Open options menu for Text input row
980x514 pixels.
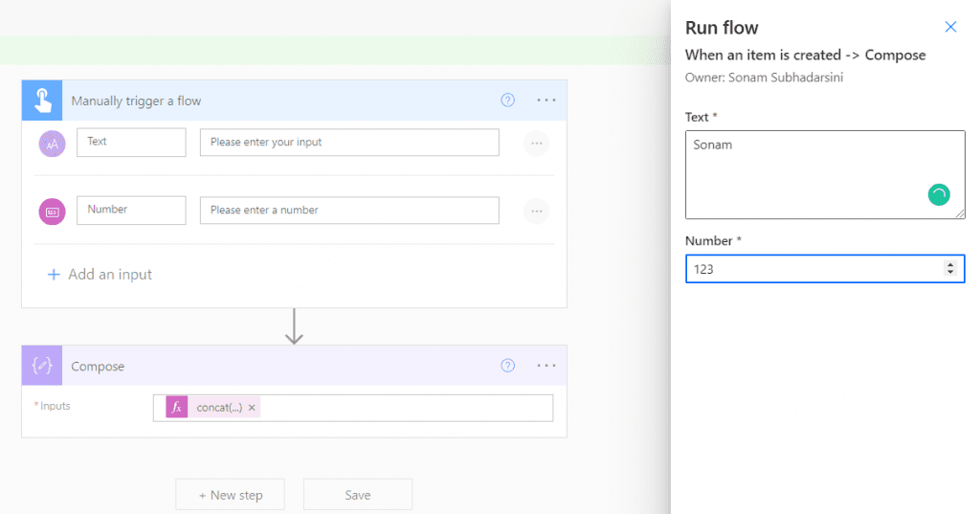tap(536, 144)
